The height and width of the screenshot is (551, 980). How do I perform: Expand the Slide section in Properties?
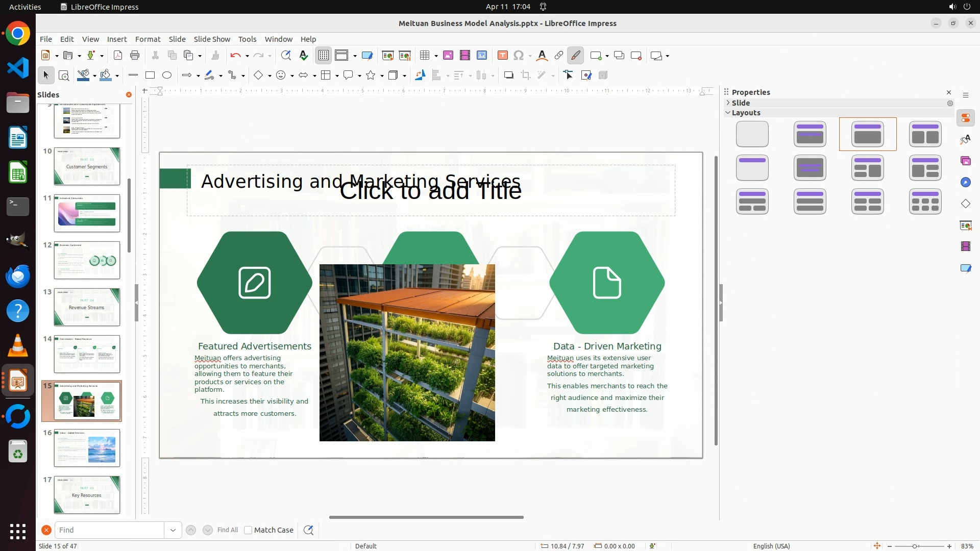741,103
